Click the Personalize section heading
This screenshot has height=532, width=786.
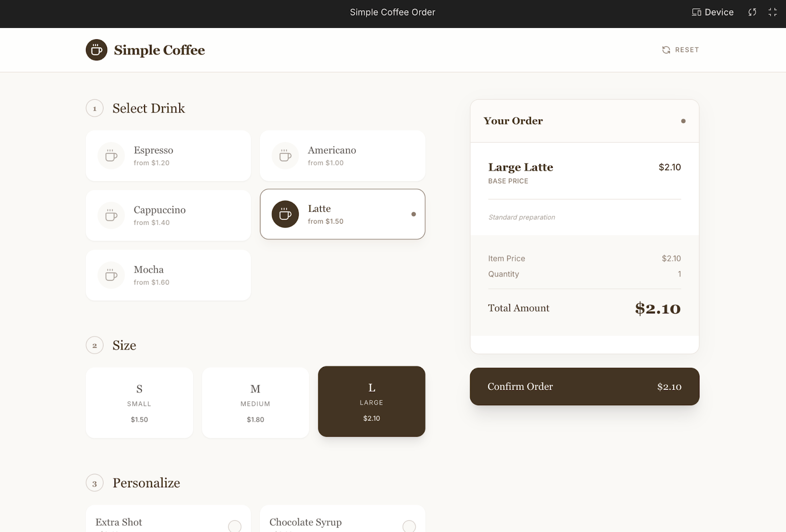point(146,483)
